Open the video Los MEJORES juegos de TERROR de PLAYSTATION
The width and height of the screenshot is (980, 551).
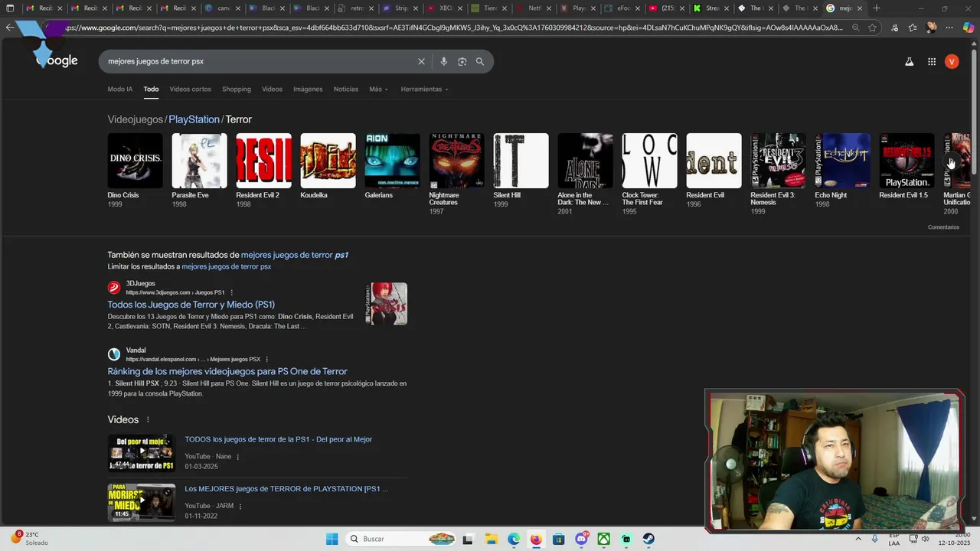pyautogui.click(x=286, y=488)
